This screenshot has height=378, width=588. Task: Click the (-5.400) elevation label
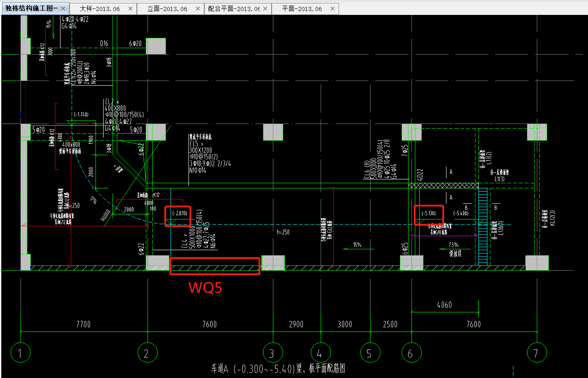pyautogui.click(x=461, y=213)
